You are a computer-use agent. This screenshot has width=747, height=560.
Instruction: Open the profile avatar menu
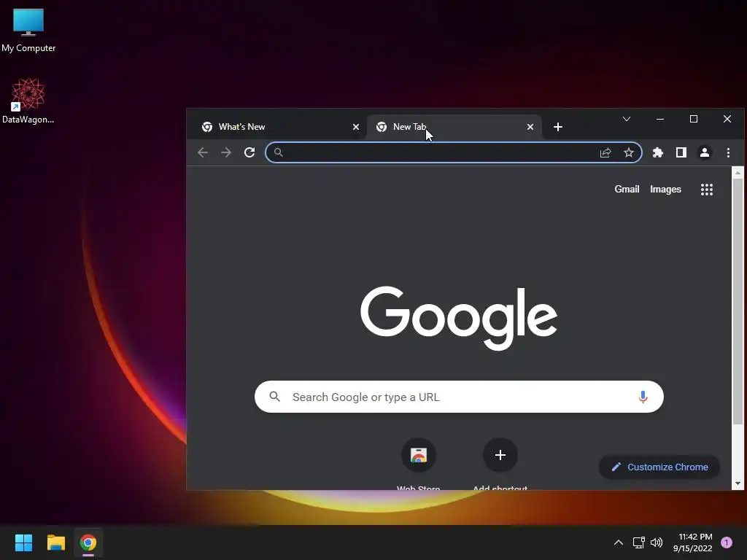(x=705, y=152)
